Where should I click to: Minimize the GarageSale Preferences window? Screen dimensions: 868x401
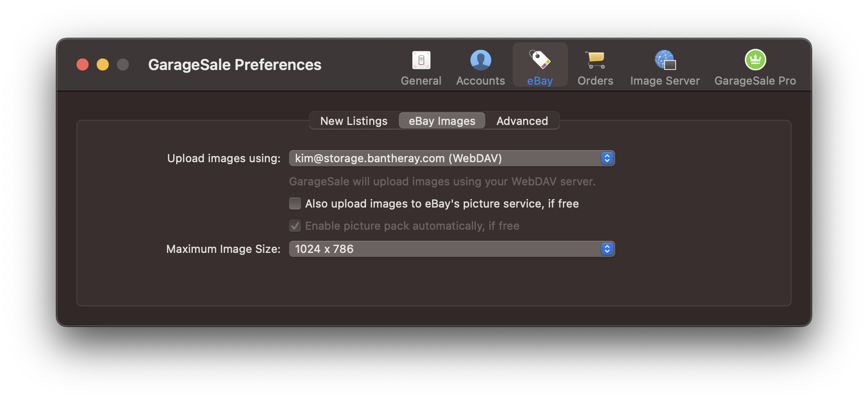click(103, 64)
